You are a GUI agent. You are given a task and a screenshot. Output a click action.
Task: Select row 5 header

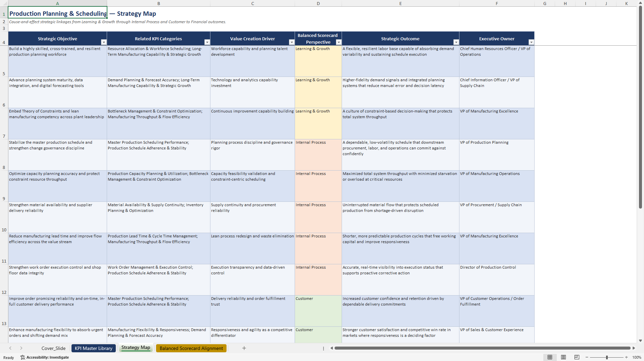point(4,61)
